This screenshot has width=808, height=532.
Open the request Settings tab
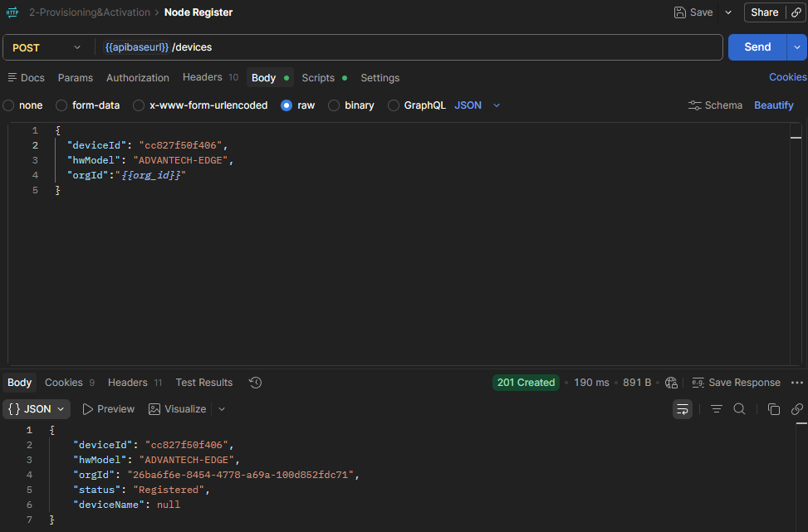380,78
